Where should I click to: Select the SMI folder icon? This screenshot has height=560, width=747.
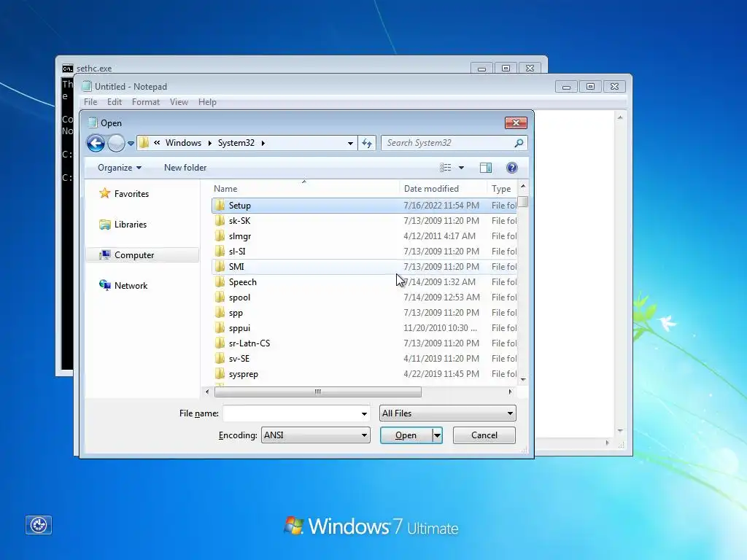pyautogui.click(x=220, y=267)
